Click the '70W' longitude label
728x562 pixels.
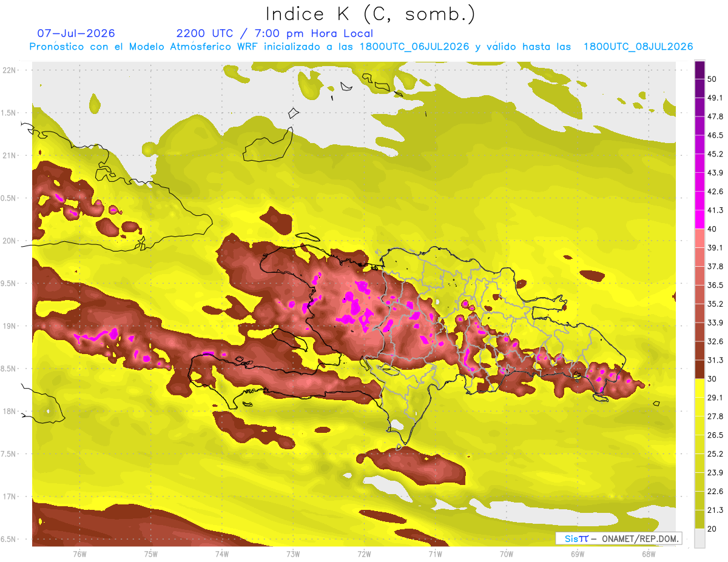[507, 554]
